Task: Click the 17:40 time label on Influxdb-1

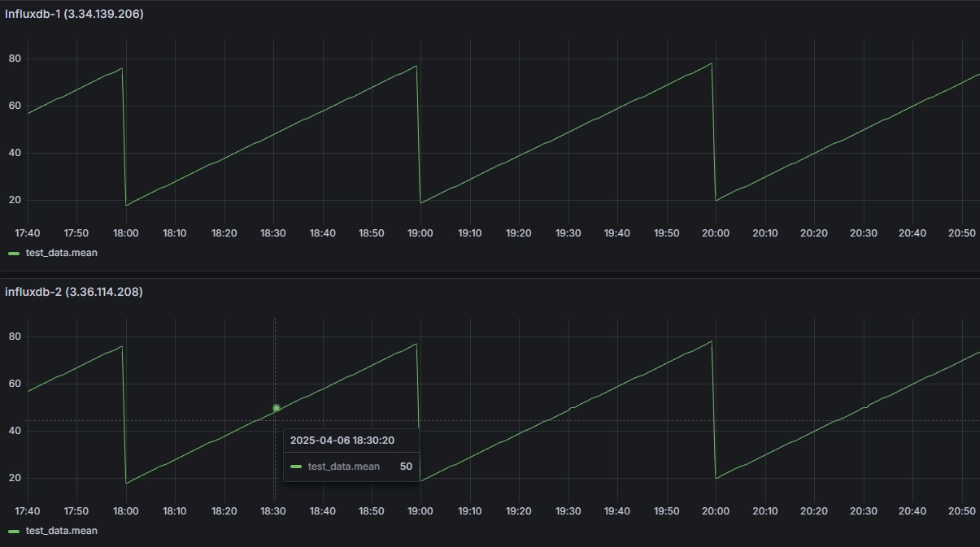Action: click(27, 232)
